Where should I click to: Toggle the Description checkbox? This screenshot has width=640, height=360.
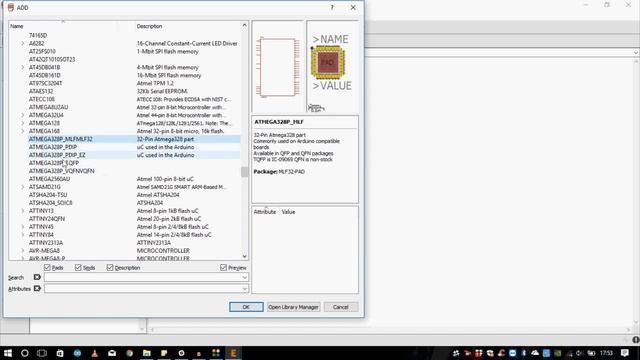(x=110, y=268)
